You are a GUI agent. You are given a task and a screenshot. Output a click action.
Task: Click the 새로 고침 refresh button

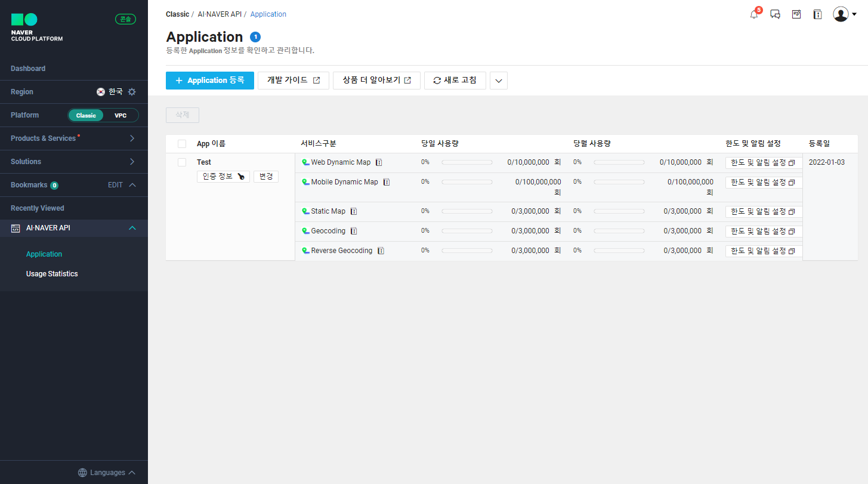pos(455,81)
